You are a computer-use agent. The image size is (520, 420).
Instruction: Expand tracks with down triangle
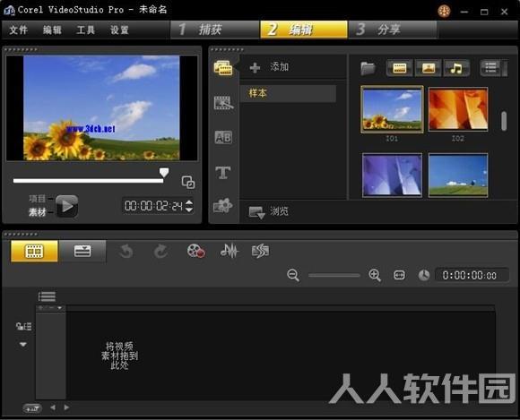(23, 345)
